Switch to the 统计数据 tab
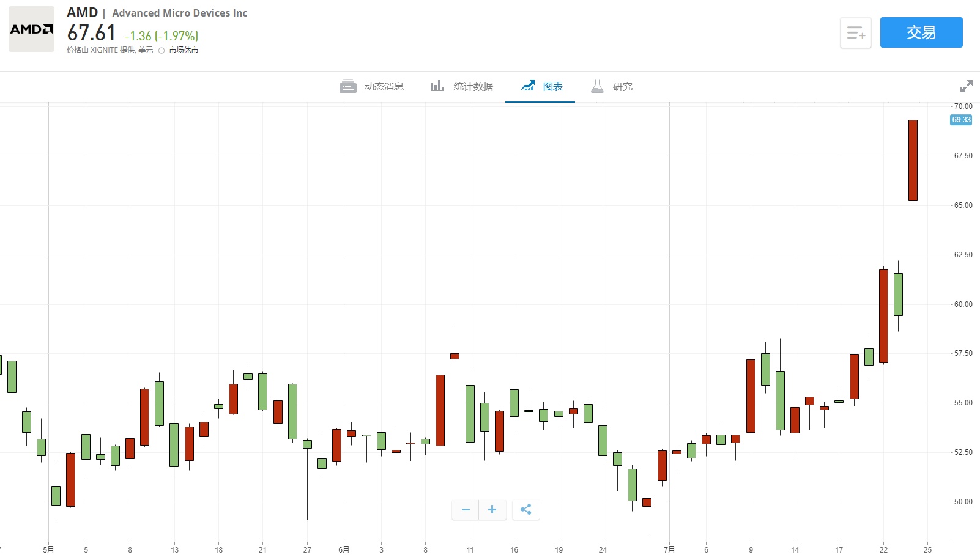 pyautogui.click(x=473, y=87)
